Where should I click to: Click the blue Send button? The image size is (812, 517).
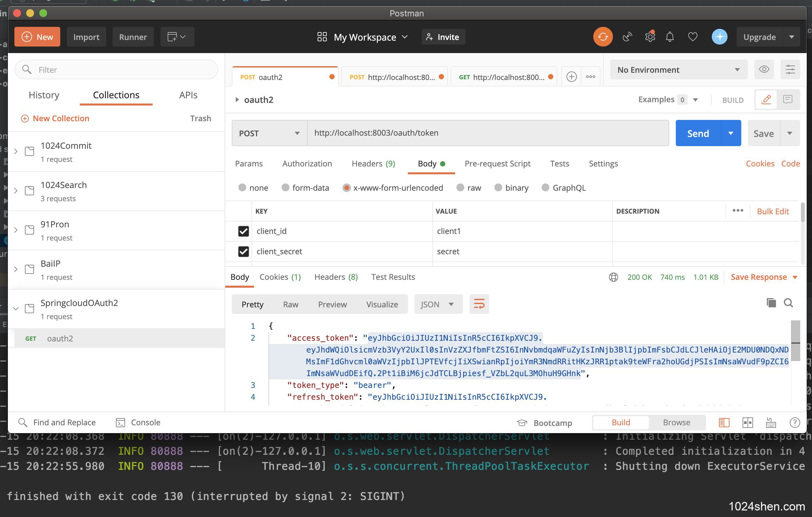pyautogui.click(x=698, y=133)
